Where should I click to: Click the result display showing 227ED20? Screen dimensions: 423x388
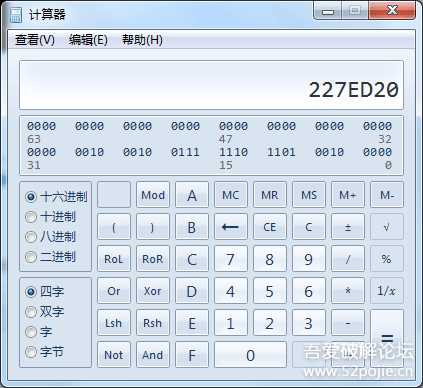[x=211, y=85]
